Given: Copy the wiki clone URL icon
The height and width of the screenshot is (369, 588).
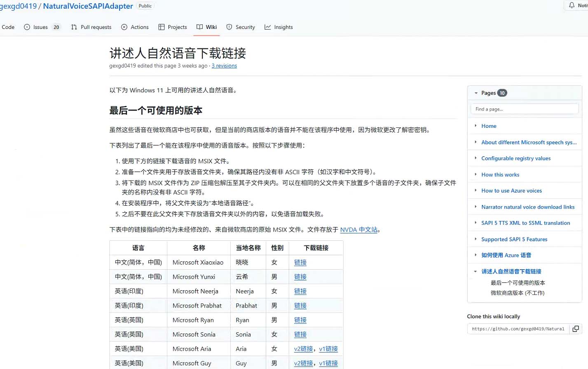Looking at the screenshot, I should pos(576,329).
